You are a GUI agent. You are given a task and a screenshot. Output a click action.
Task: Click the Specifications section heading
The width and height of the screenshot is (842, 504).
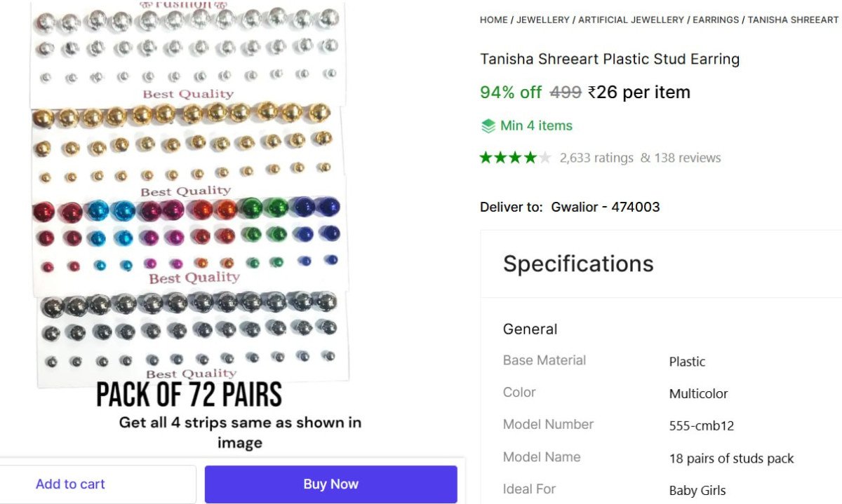tap(578, 264)
